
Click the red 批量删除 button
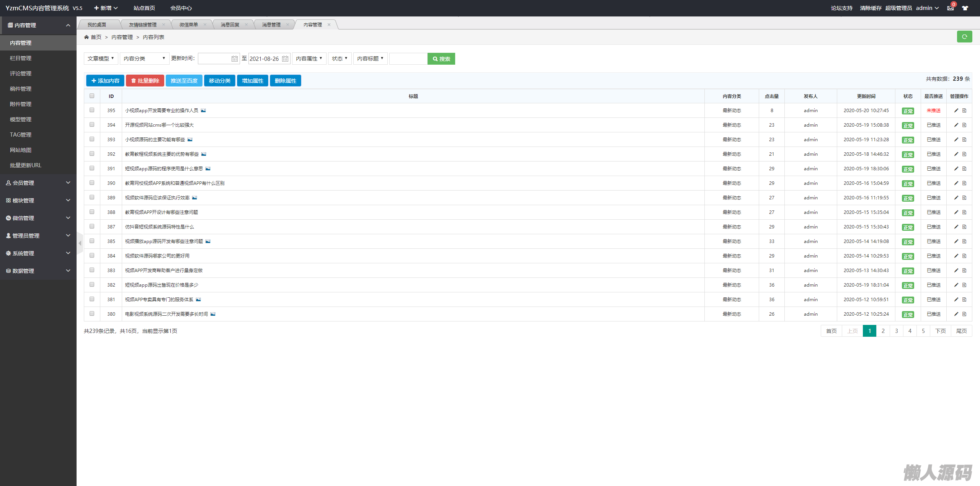(x=145, y=81)
